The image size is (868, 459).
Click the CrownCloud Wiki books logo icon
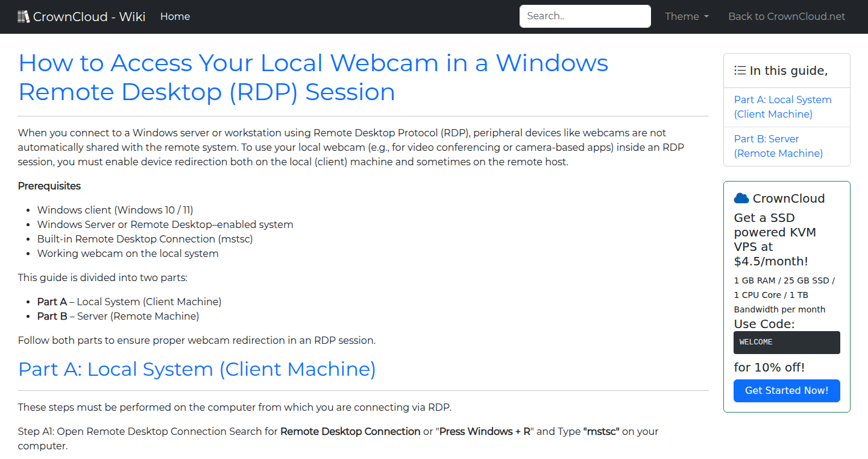(24, 16)
